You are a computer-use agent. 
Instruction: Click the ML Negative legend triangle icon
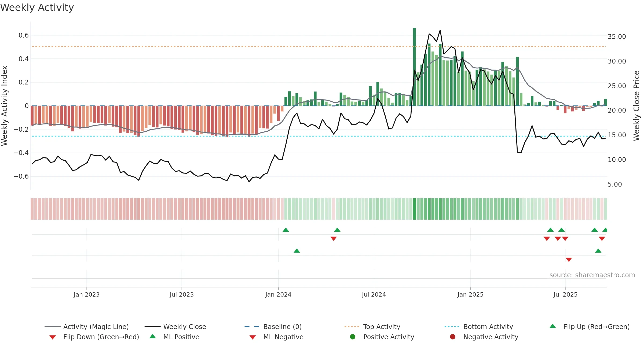click(x=253, y=337)
